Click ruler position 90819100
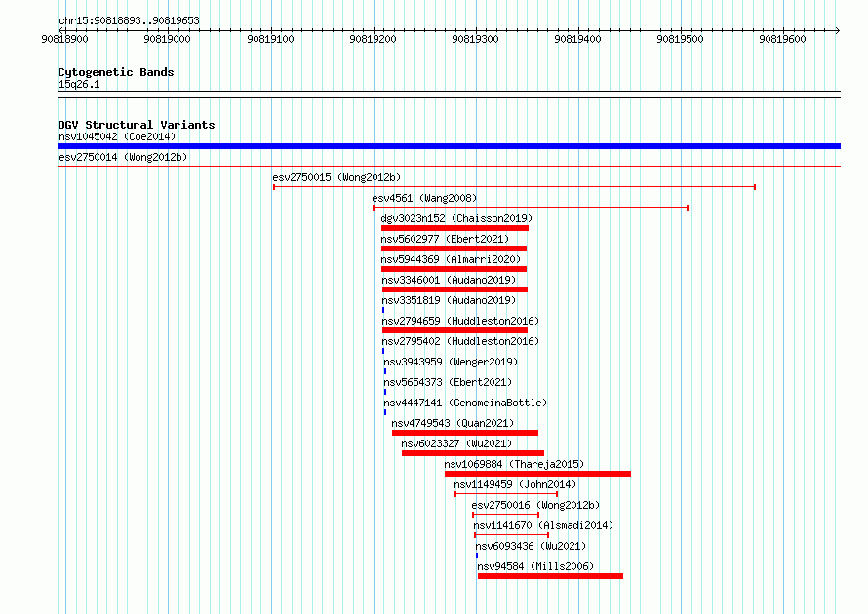 pos(271,39)
